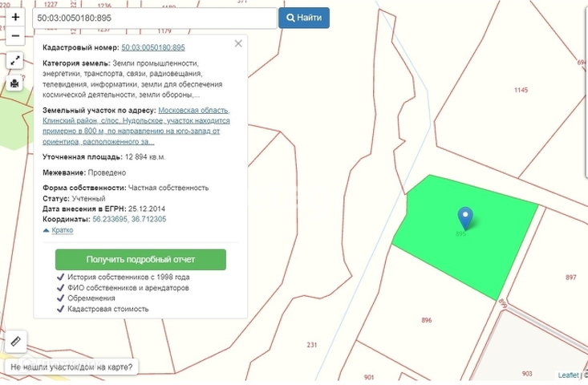Close the parcel info popup
588x385 pixels.
click(238, 44)
